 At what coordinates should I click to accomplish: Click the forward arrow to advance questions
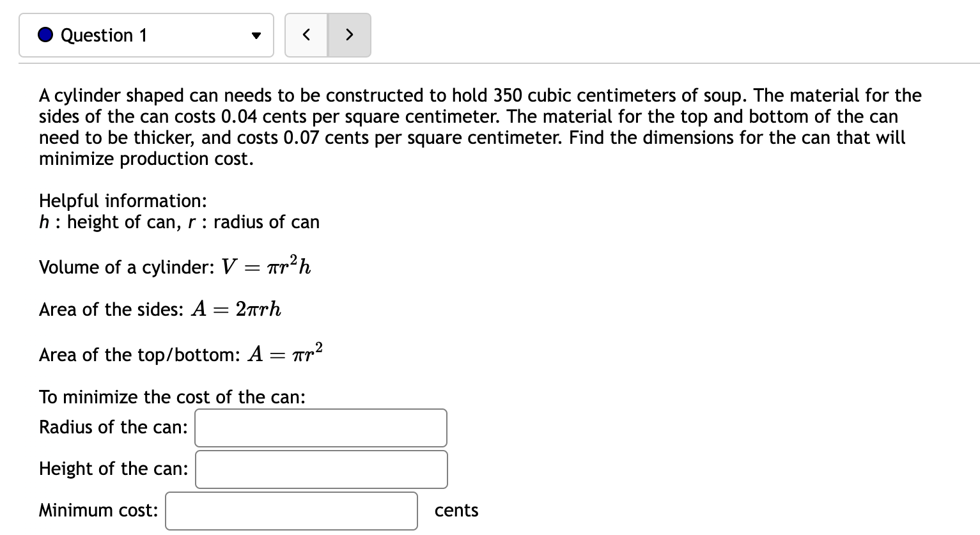[x=349, y=35]
